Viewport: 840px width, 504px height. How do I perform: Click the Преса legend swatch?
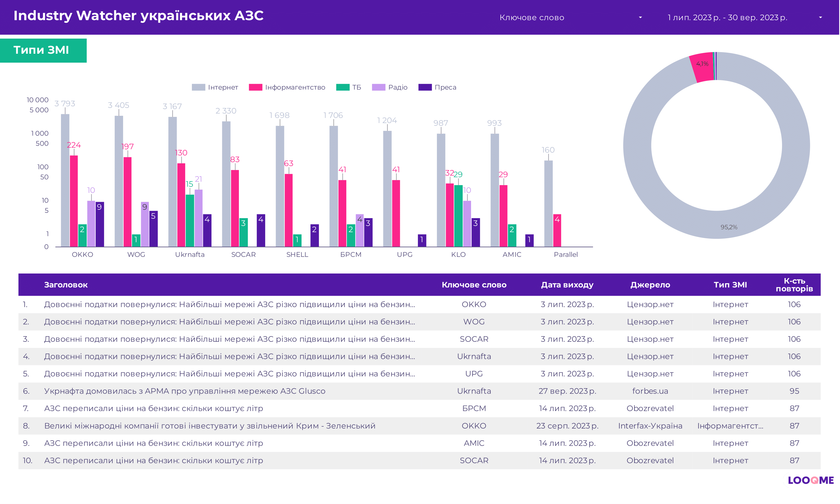[x=425, y=87]
